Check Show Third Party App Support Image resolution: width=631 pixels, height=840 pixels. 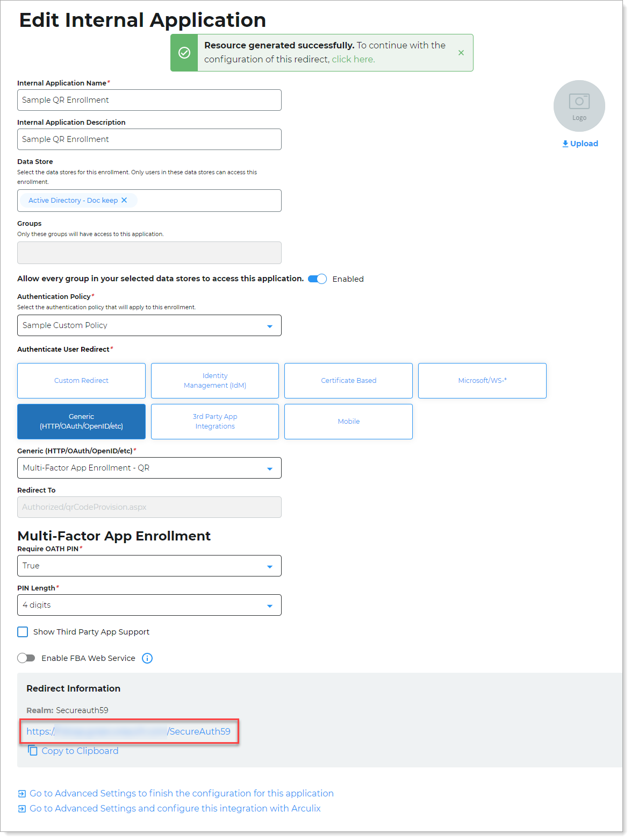tap(23, 632)
